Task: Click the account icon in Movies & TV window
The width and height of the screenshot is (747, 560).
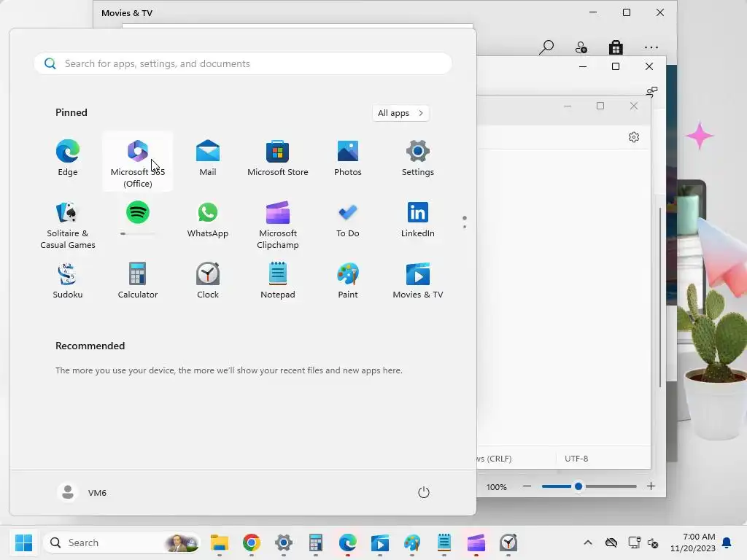Action: 581,47
